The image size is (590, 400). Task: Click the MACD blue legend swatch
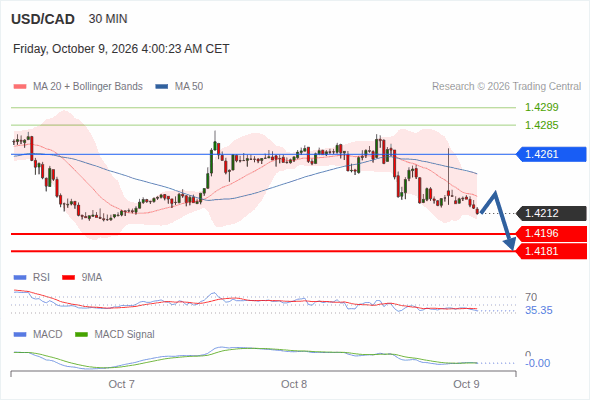(20, 335)
